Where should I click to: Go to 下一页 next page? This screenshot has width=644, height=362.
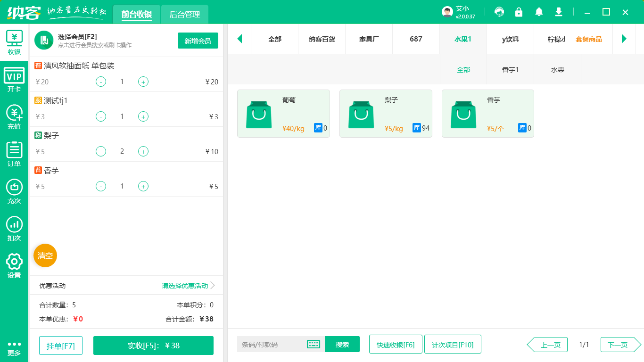pyautogui.click(x=621, y=345)
